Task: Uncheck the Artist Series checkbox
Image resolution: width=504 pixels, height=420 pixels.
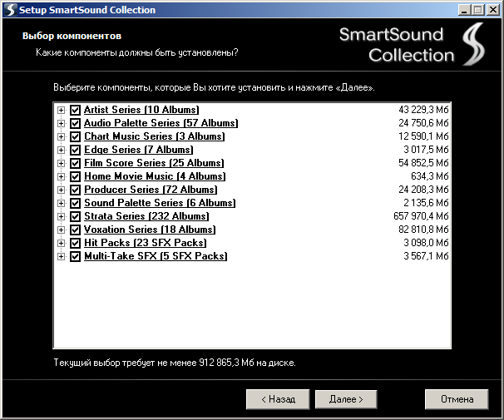Action: point(75,110)
